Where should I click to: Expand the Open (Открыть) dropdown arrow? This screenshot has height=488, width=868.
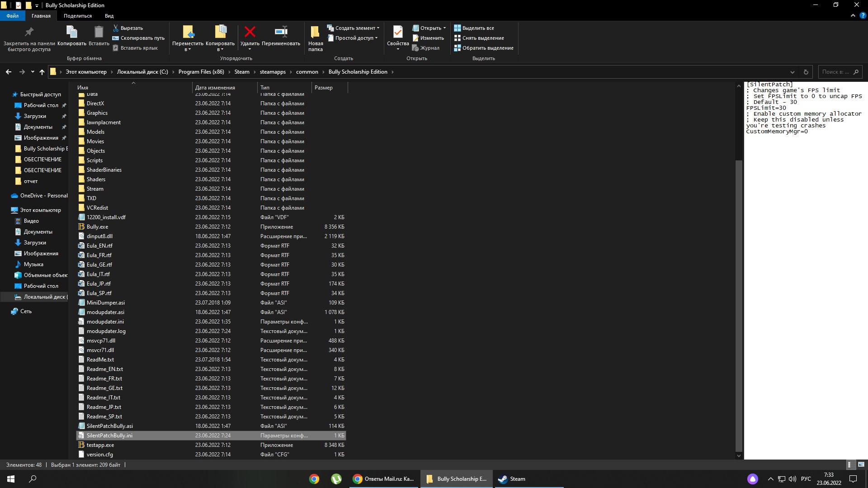[444, 28]
